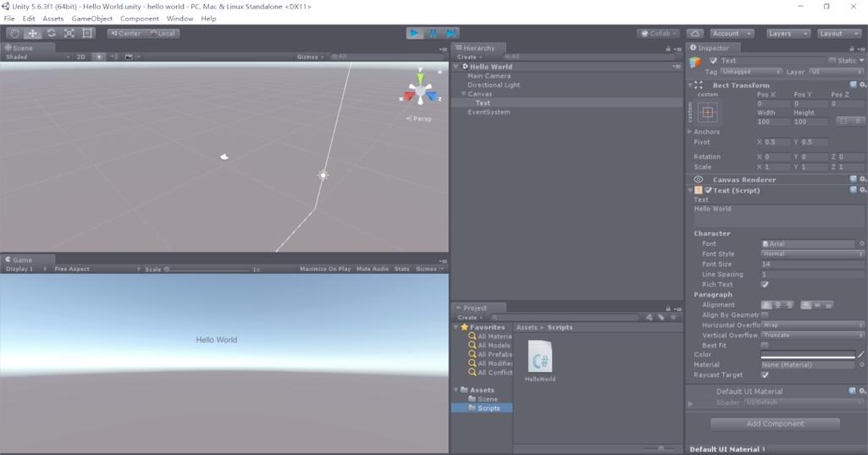Open the Account dropdown
The image size is (868, 455).
(x=732, y=33)
